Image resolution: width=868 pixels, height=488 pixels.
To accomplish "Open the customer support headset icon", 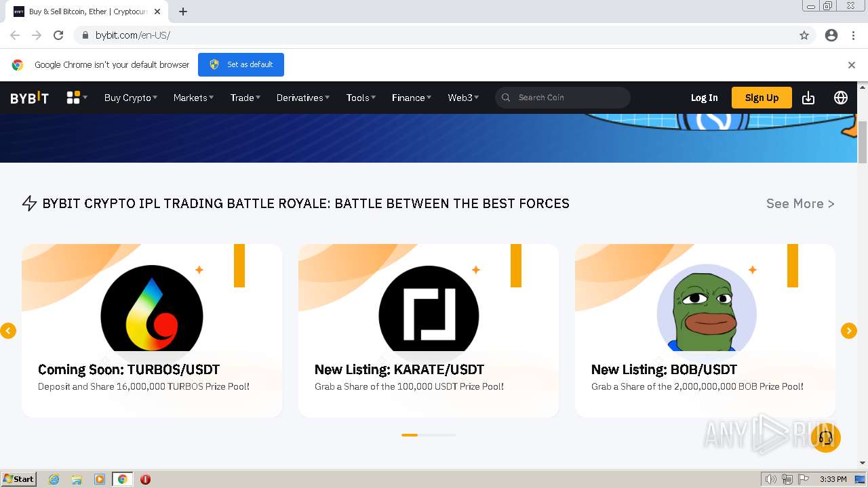I will coord(825,437).
